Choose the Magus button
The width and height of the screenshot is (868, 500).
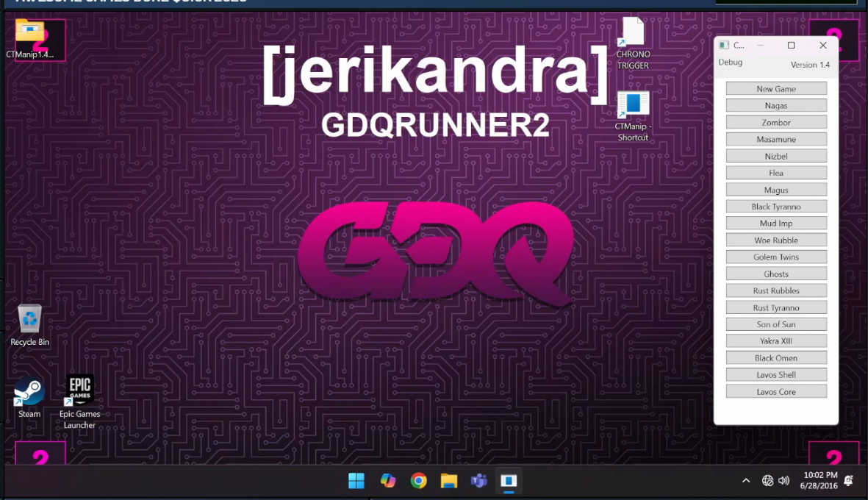776,190
